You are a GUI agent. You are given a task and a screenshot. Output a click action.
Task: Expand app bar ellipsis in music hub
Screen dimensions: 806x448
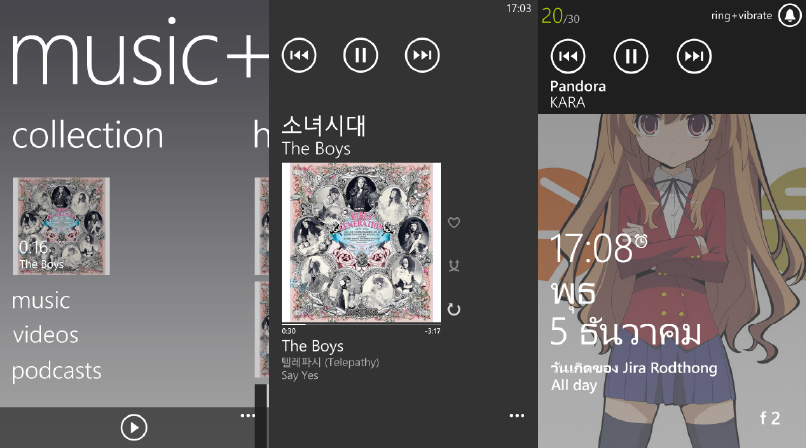(248, 416)
